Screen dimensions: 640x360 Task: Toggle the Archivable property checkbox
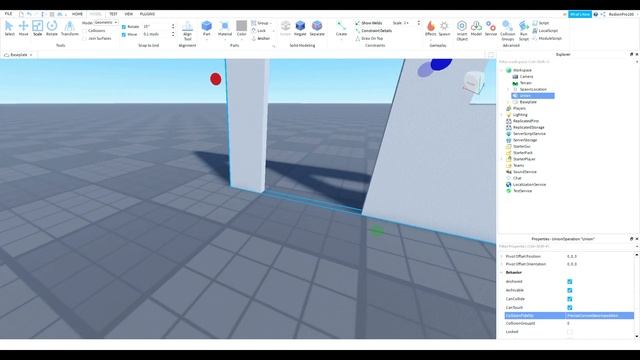[570, 290]
